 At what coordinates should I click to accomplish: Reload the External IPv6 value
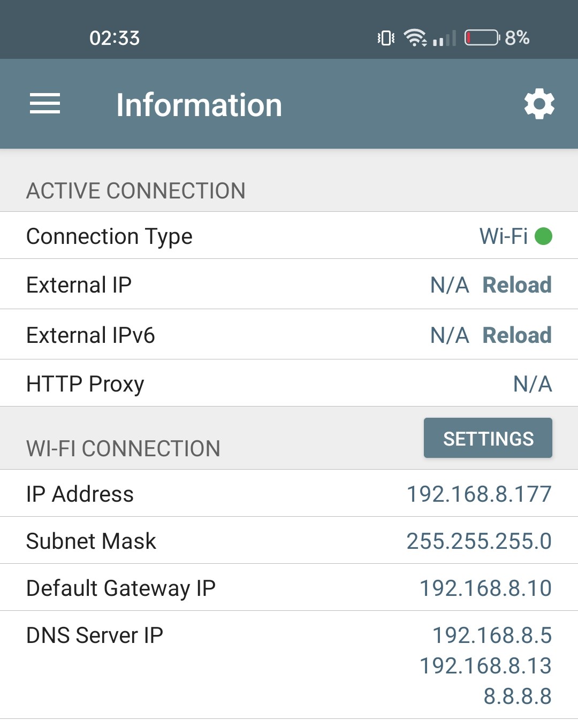tap(517, 335)
